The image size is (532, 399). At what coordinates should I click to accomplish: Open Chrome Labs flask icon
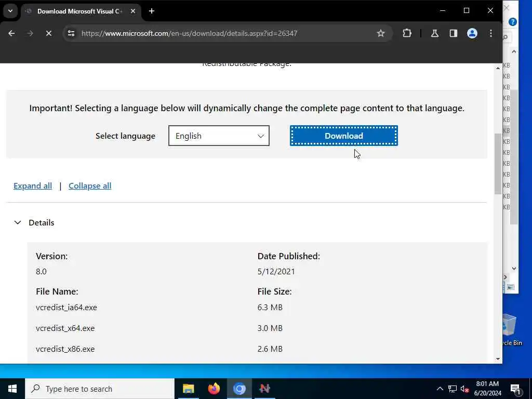coord(435,33)
